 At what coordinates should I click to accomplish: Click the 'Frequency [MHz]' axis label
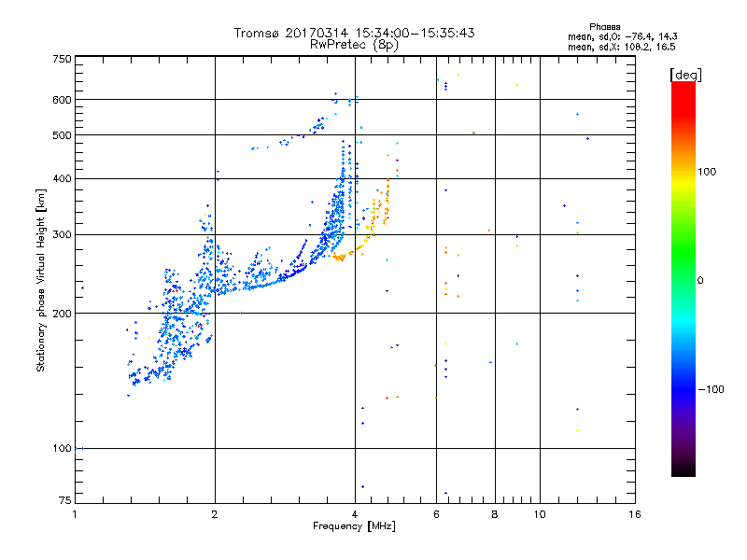354,526
